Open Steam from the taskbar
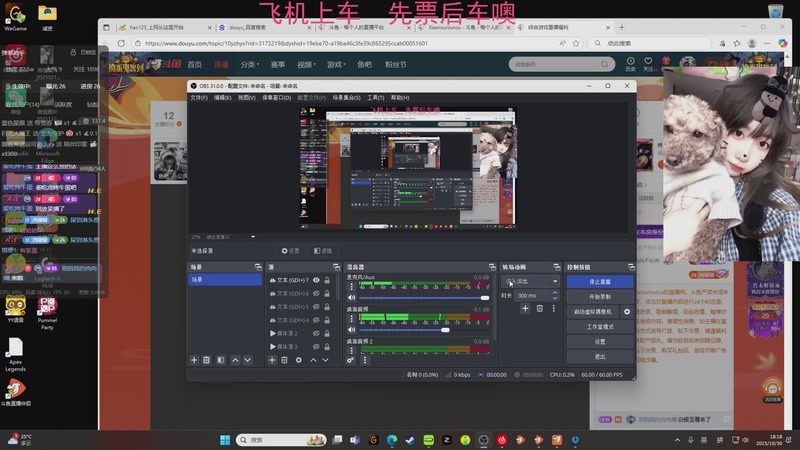 (410, 440)
